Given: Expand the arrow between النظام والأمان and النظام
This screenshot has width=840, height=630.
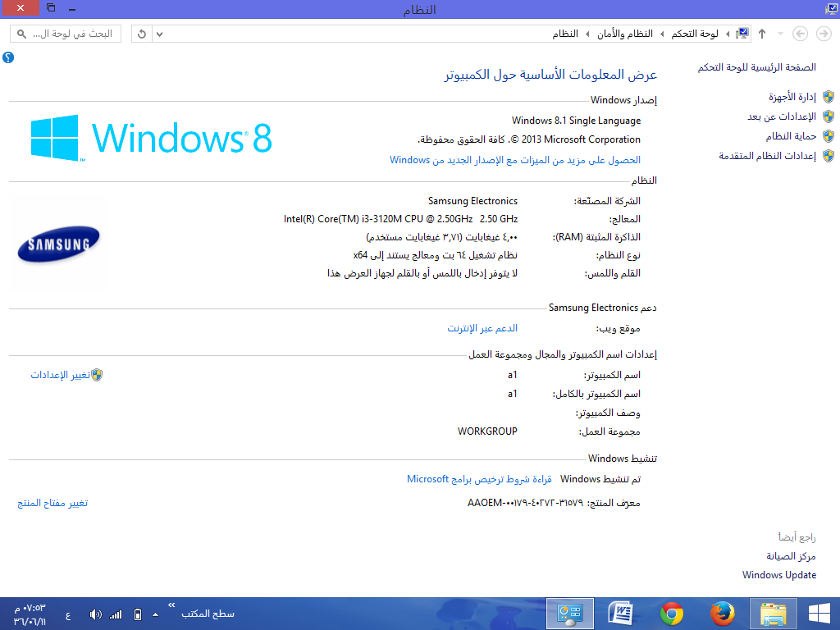Looking at the screenshot, I should [587, 34].
